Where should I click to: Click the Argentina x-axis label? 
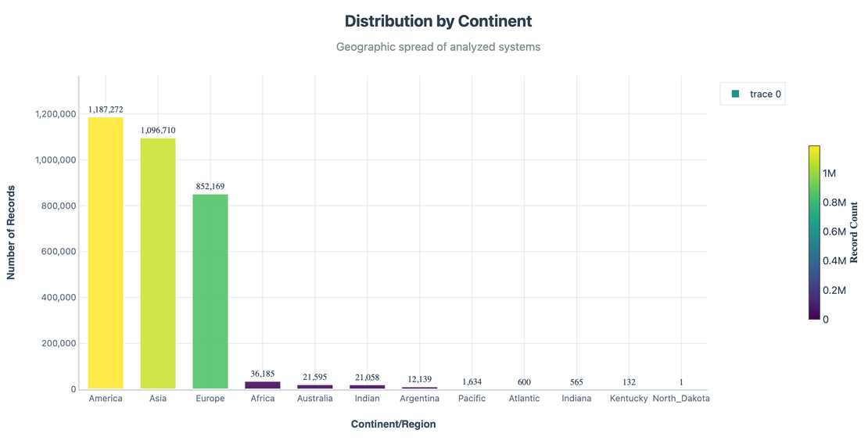pyautogui.click(x=420, y=399)
